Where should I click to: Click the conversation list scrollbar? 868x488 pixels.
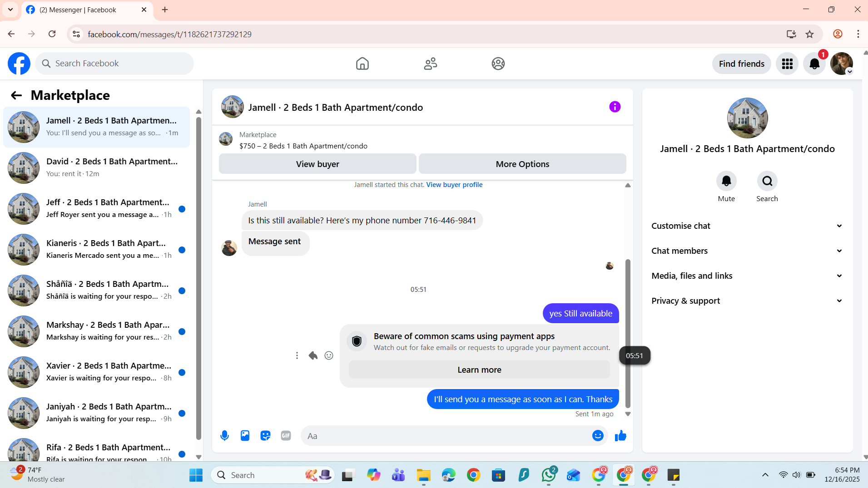click(x=198, y=279)
